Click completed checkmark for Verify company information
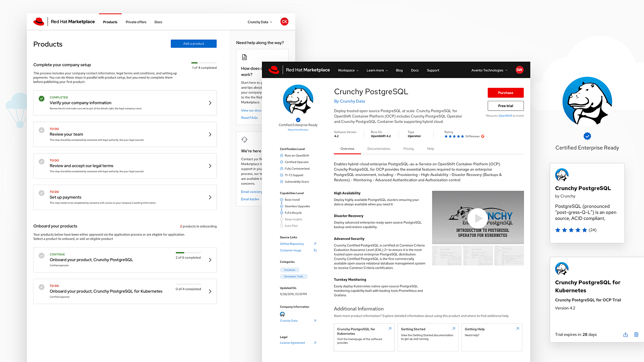Screen dimensions: 644x362 42,99
